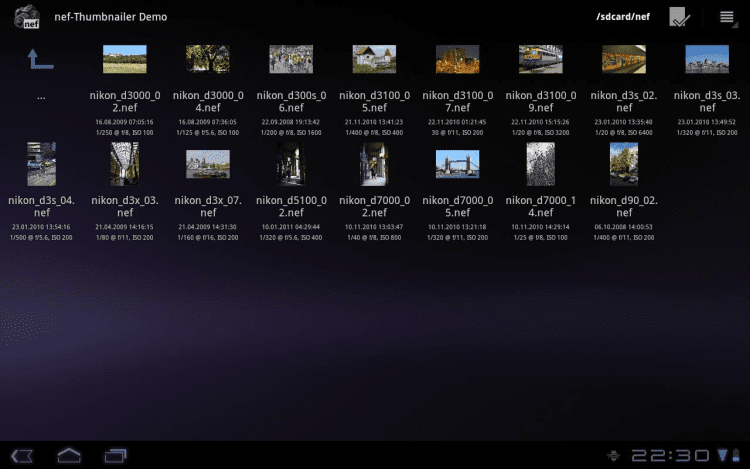The width and height of the screenshot is (750, 469).
Task: Click the 22:30 clock
Action: click(x=670, y=455)
